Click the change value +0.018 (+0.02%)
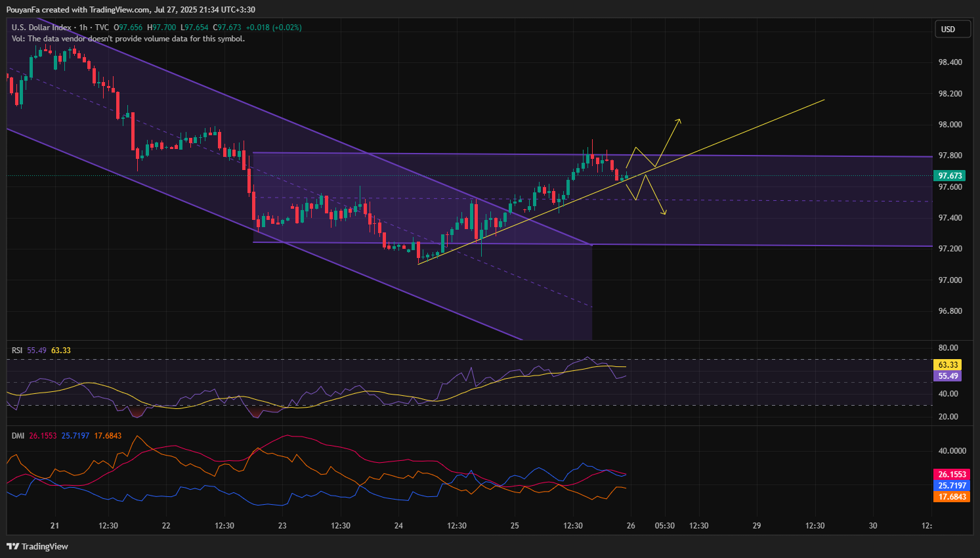 274,28
